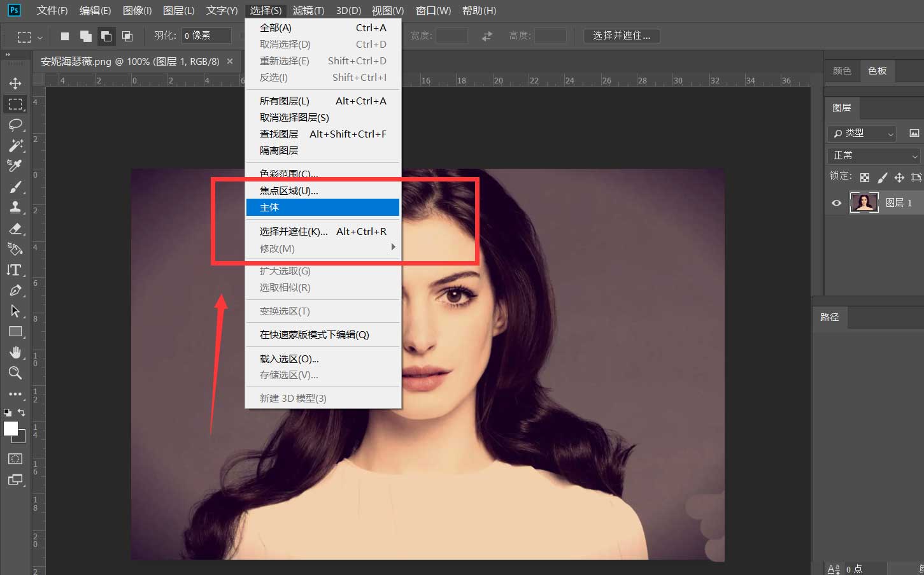Reset default foreground and background colors

[8, 413]
